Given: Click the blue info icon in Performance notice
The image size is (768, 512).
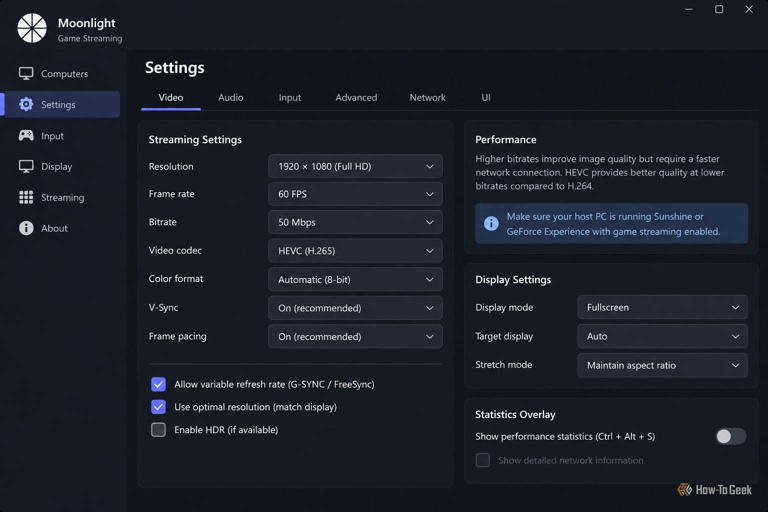Looking at the screenshot, I should click(491, 223).
